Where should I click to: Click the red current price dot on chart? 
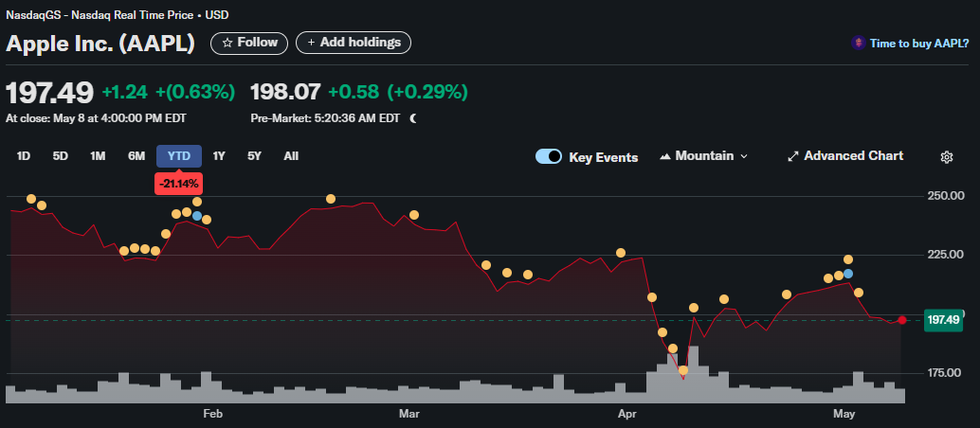click(902, 320)
